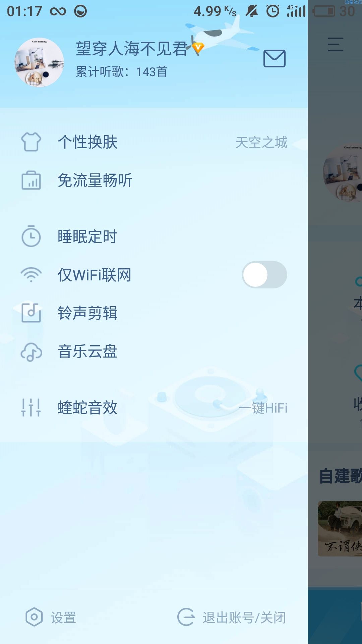Toggle the 仅WiFi联网 switch
The height and width of the screenshot is (644, 362).
point(264,275)
